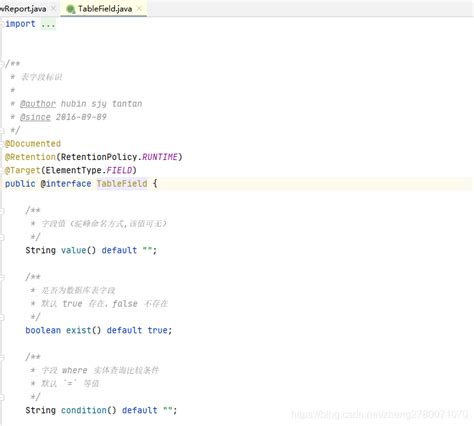Click the FIELD constant in @Target

click(119, 170)
